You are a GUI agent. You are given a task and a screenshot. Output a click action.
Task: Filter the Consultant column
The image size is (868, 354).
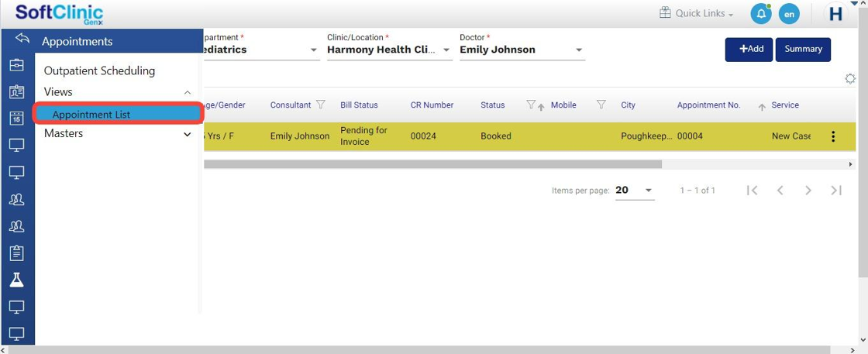click(320, 105)
